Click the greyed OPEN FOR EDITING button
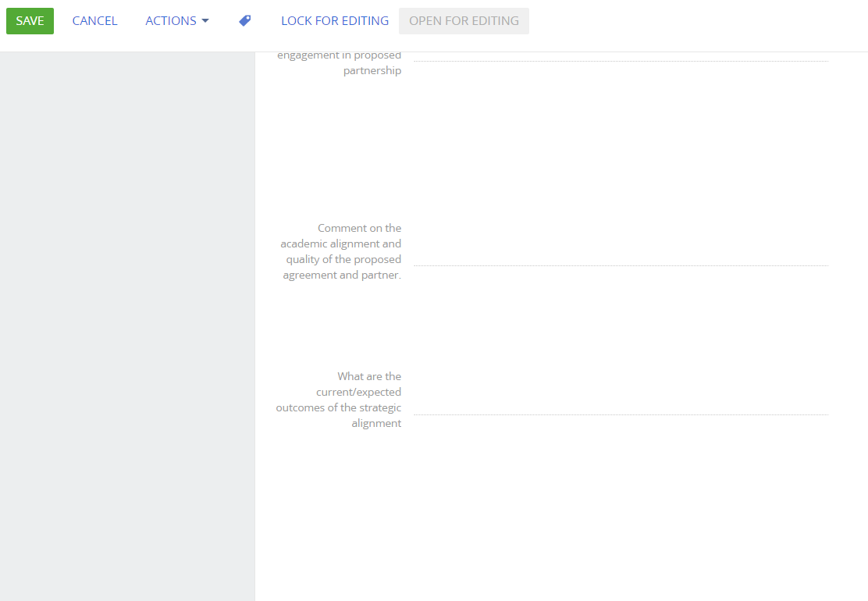The width and height of the screenshot is (868, 601). 464,21
